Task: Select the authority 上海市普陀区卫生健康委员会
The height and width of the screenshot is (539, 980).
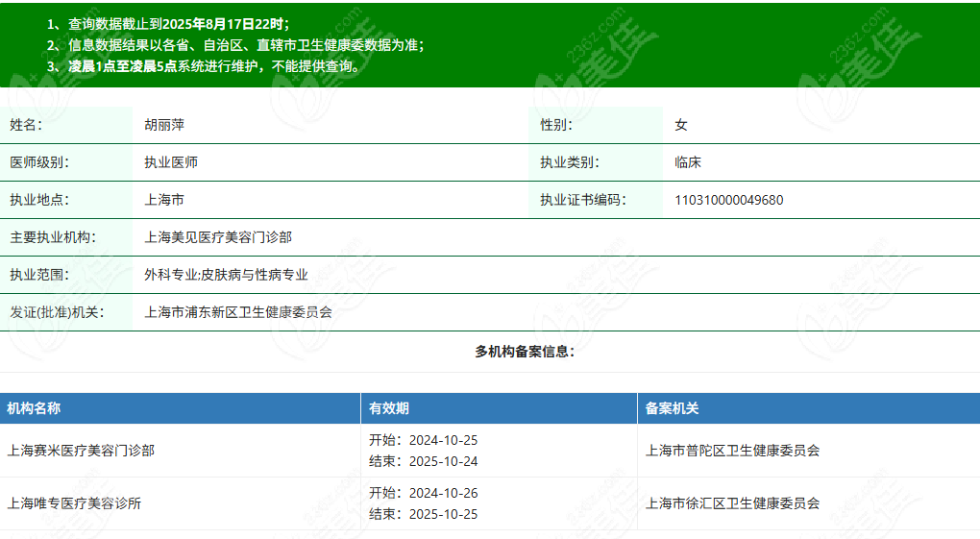Action: click(732, 451)
